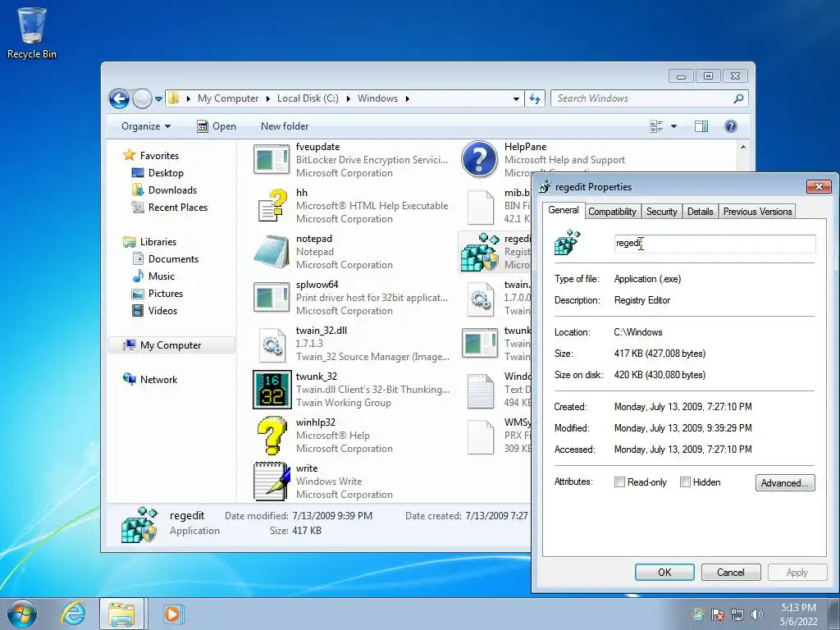Select the hh HTML Help icon
This screenshot has height=630, width=840.
272,206
